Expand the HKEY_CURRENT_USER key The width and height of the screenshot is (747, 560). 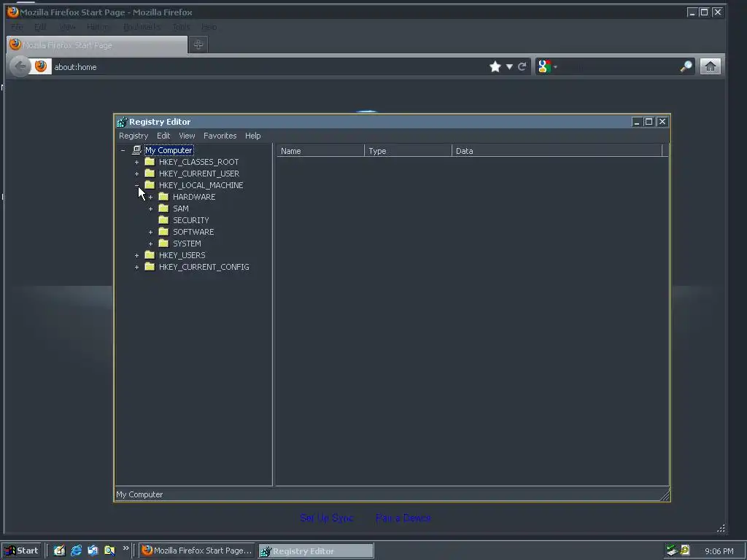pos(136,174)
